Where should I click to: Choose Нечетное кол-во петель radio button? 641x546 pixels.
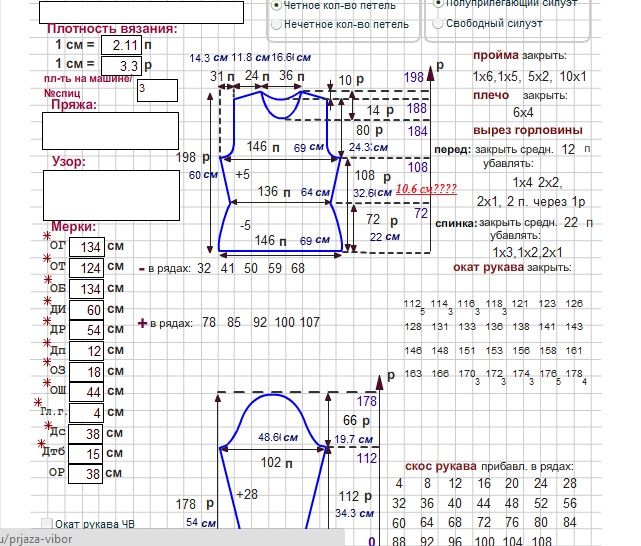(x=276, y=22)
